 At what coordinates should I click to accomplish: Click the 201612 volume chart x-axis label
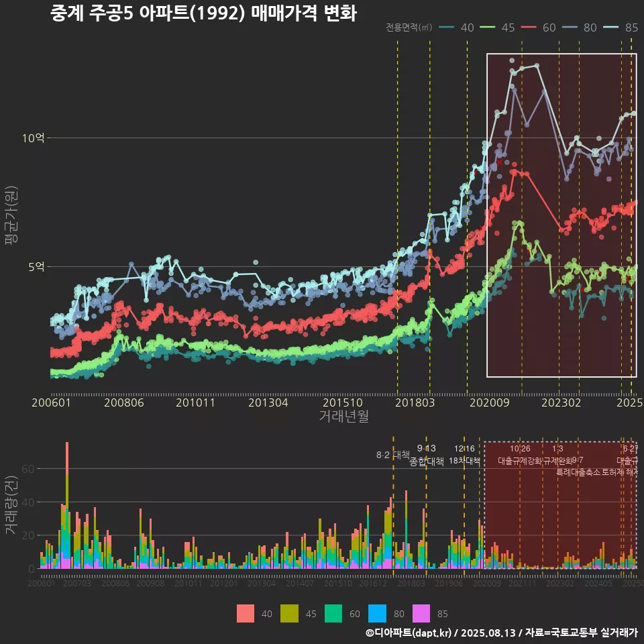tap(373, 583)
